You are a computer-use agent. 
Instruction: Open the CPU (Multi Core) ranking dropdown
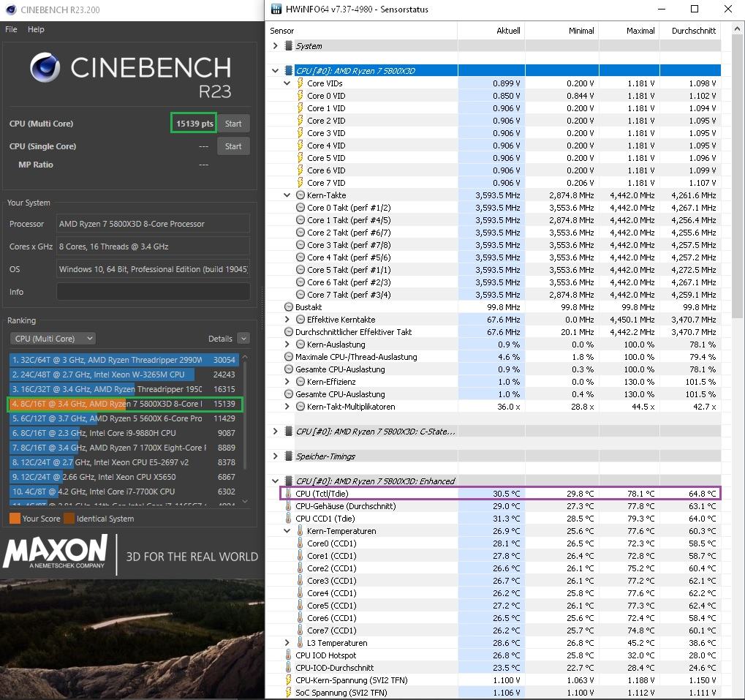(x=53, y=339)
